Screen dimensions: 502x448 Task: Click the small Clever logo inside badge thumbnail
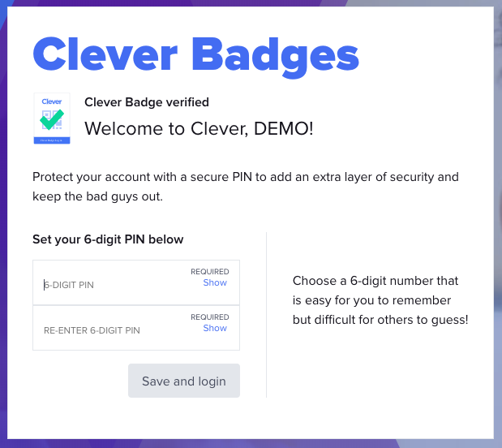pos(52,101)
